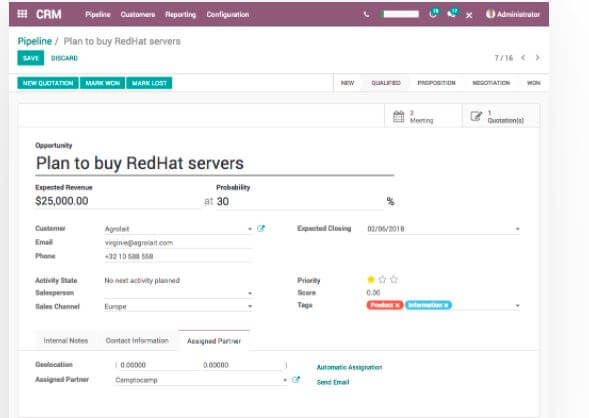This screenshot has width=589, height=418.
Task: Expand the Customer dropdown
Action: click(x=250, y=229)
